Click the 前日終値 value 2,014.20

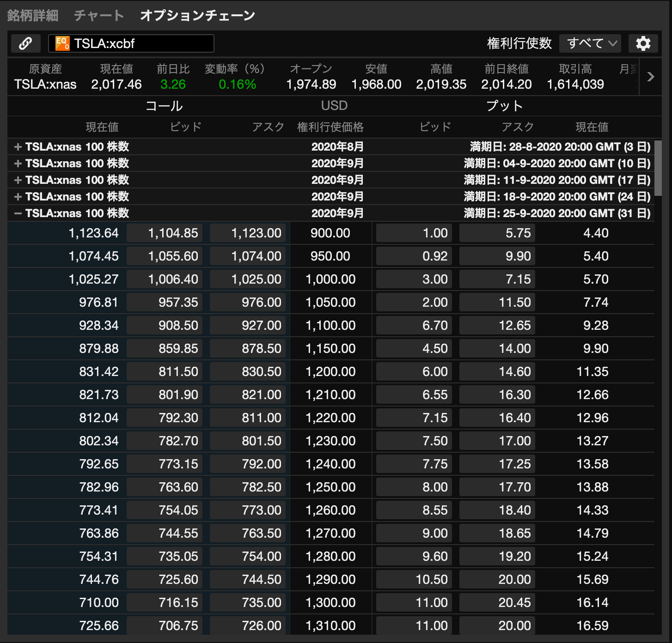tap(507, 84)
